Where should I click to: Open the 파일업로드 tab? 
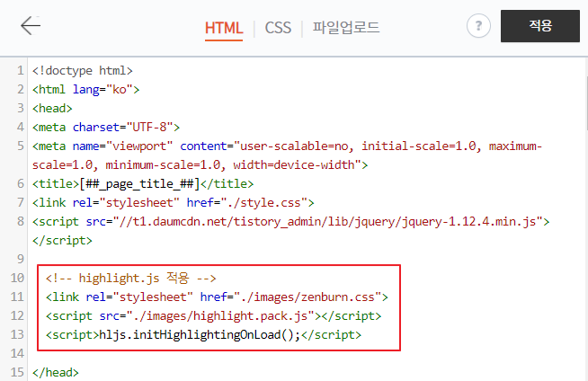tap(346, 28)
